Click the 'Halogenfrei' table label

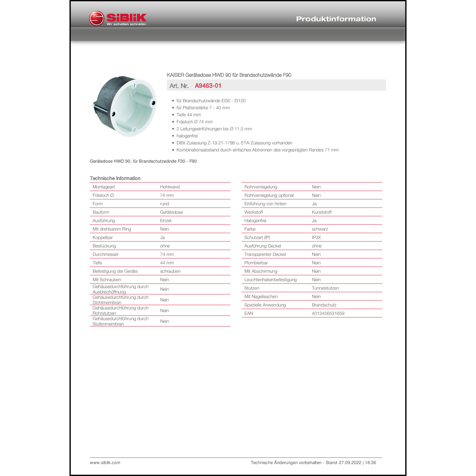(255, 221)
